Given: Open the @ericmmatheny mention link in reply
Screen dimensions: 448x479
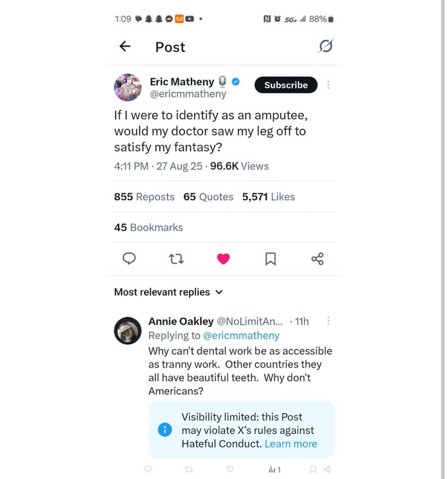Looking at the screenshot, I should pos(241,335).
